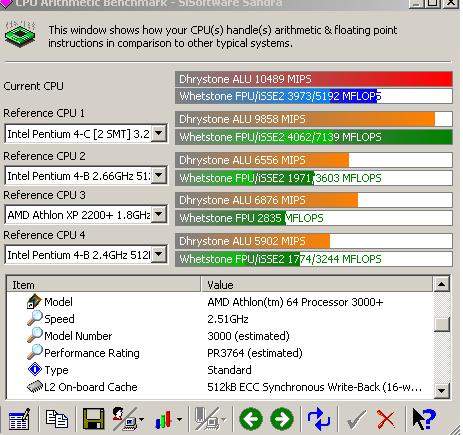Click the grey checkmark OK icon
The image size is (463, 435).
click(356, 419)
